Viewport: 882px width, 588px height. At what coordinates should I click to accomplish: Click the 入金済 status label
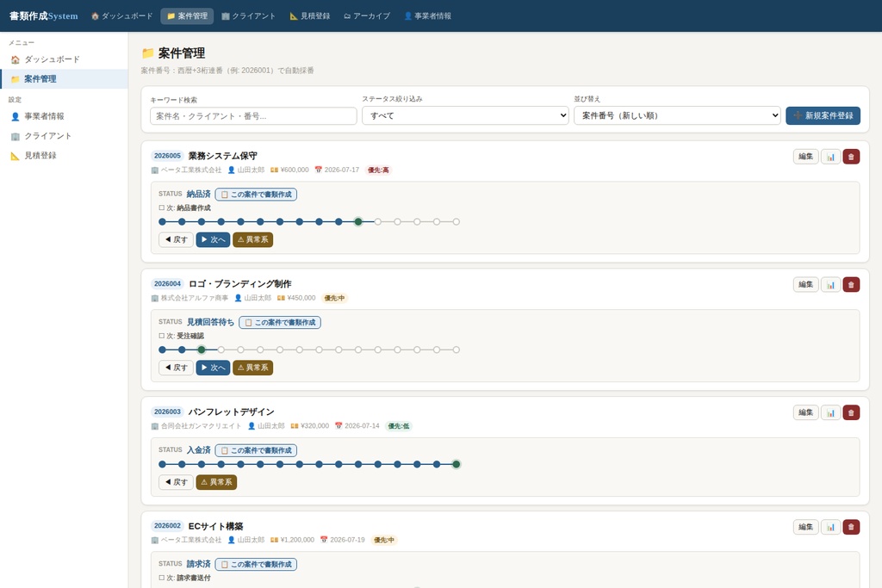pyautogui.click(x=199, y=450)
